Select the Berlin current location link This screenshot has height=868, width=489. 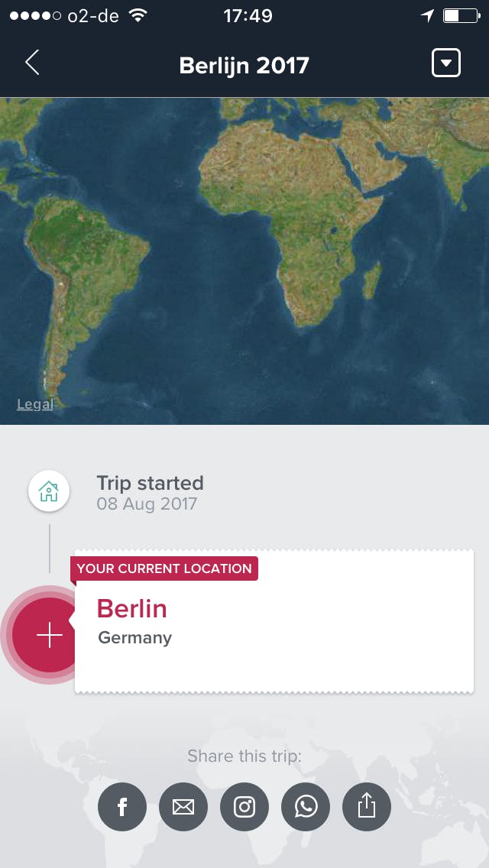coord(131,609)
